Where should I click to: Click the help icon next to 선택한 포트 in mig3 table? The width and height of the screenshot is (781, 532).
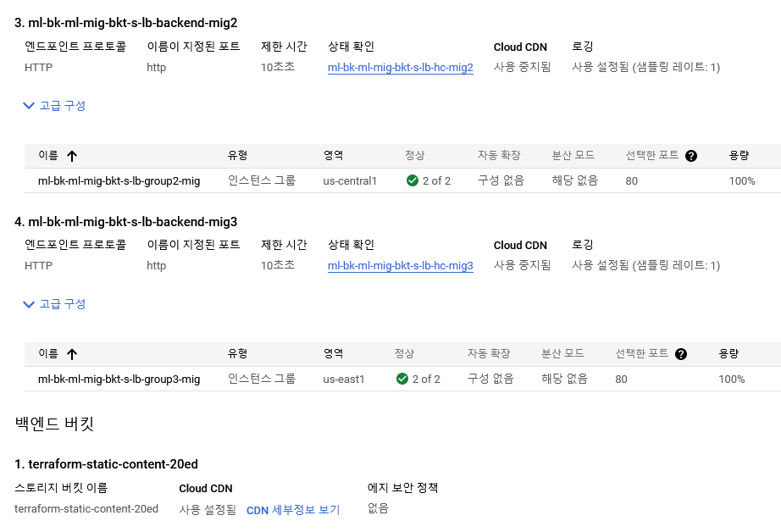681,354
